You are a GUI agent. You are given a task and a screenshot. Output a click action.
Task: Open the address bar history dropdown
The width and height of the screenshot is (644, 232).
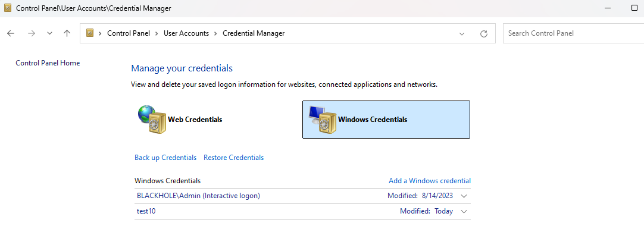(x=462, y=34)
